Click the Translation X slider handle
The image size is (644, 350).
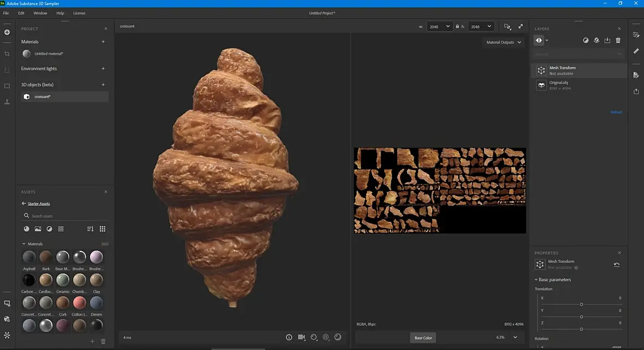point(581,304)
